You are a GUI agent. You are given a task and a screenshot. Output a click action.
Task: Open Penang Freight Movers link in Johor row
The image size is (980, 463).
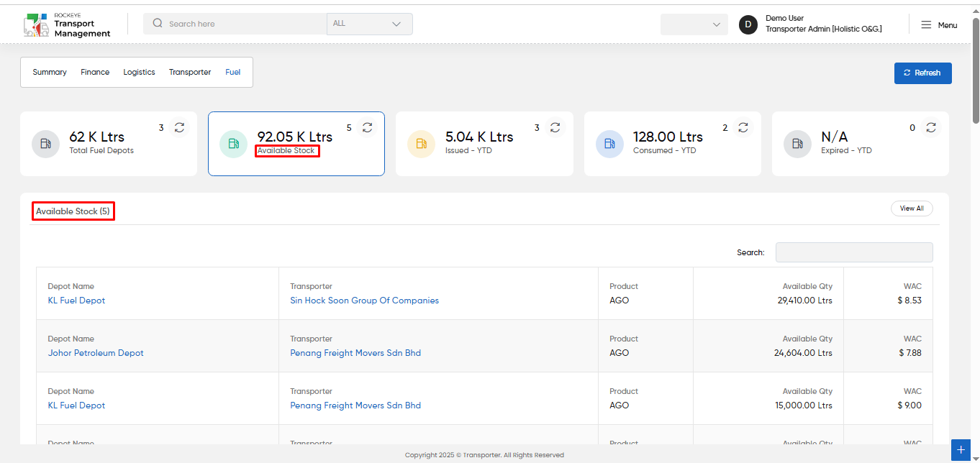(x=355, y=353)
